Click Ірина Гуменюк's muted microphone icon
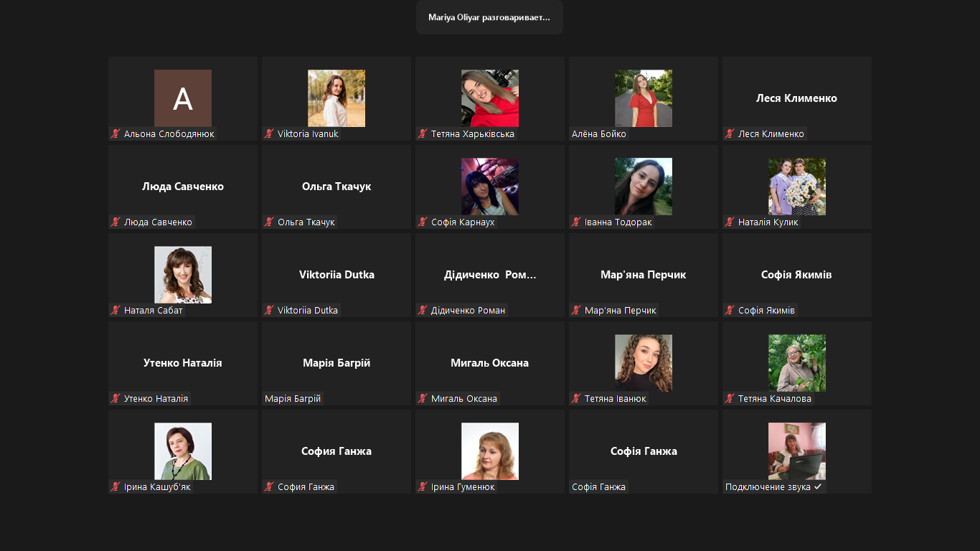Image resolution: width=980 pixels, height=551 pixels. click(x=423, y=487)
